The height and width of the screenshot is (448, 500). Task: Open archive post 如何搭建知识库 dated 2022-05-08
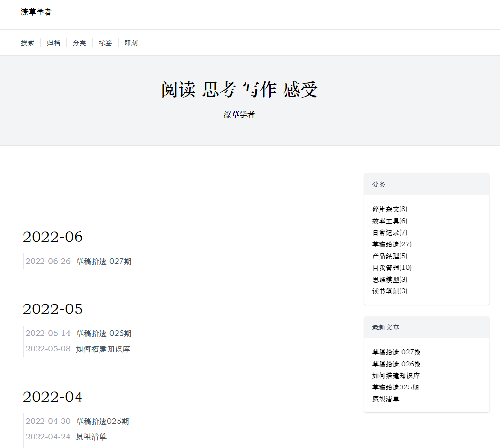click(x=102, y=349)
